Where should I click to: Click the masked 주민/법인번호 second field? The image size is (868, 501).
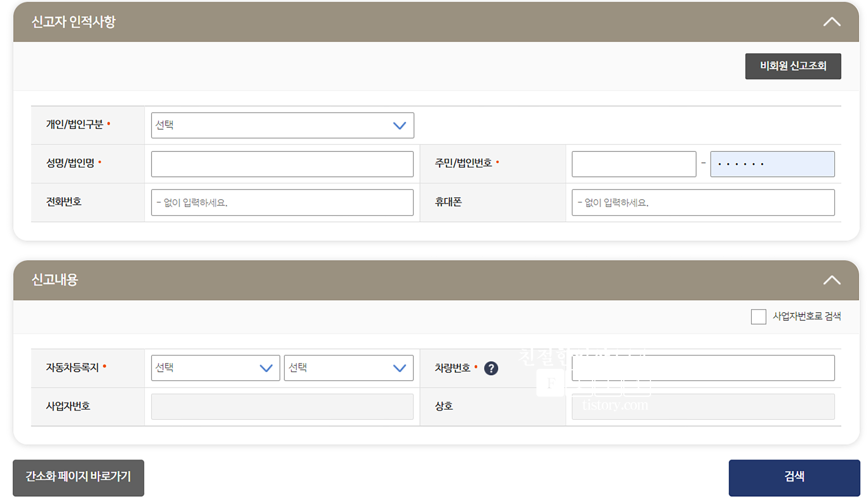tap(772, 164)
